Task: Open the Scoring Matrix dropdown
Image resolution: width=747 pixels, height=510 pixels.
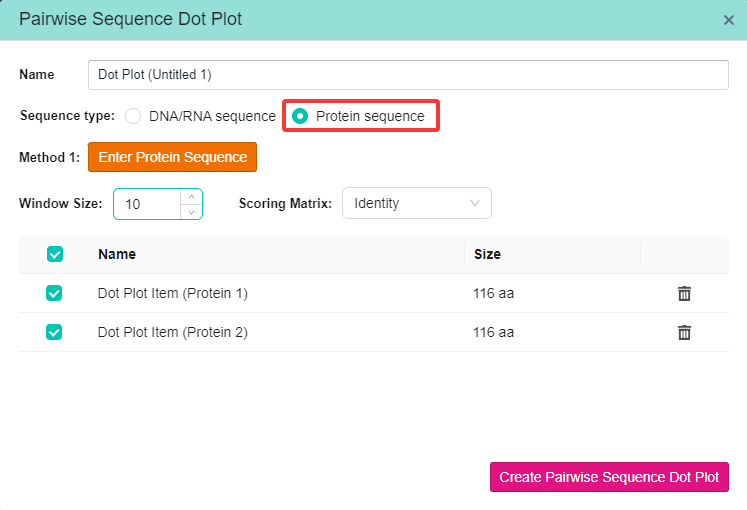Action: 417,203
